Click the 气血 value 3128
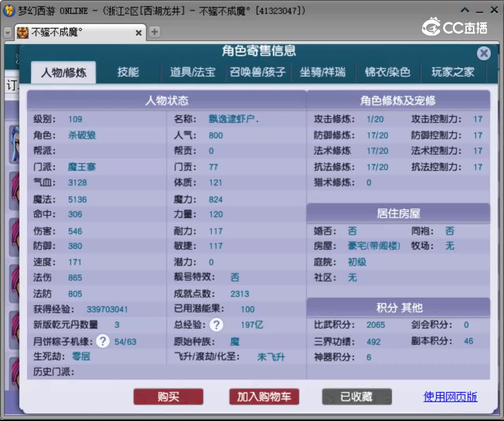The height and width of the screenshot is (421, 504). 78,183
